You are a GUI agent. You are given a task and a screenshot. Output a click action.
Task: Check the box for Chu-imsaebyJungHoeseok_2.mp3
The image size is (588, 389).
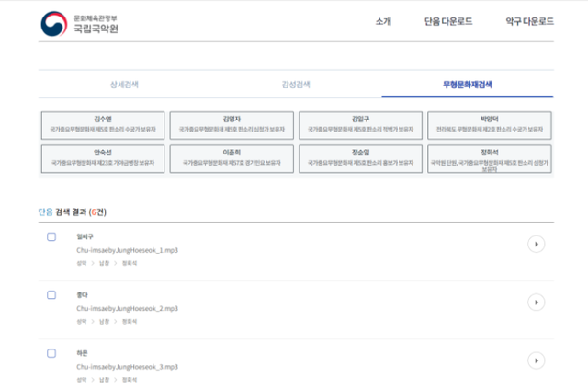(x=51, y=295)
